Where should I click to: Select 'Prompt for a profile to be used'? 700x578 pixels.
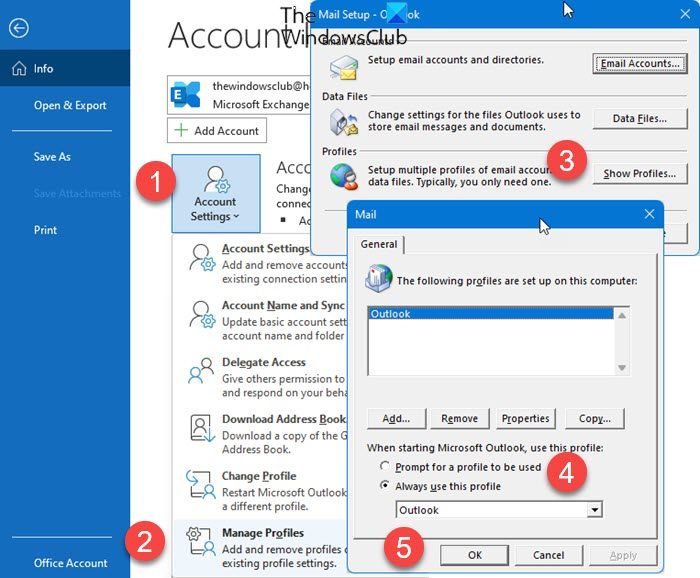tap(384, 466)
